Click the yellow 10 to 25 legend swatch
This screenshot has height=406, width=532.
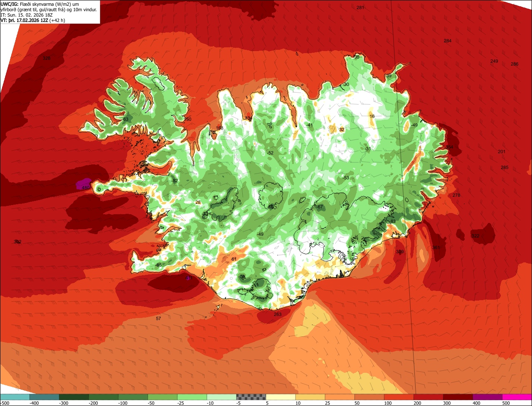[310, 397]
